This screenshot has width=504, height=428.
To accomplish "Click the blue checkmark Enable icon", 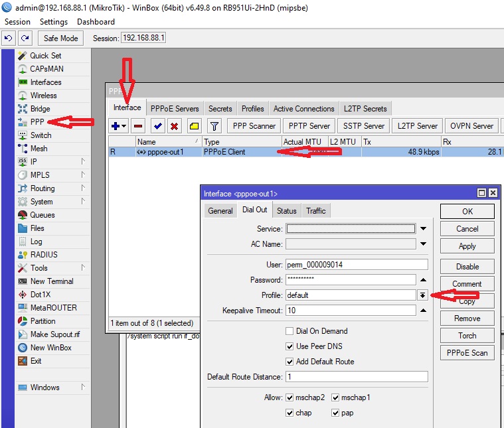I will coord(158,125).
